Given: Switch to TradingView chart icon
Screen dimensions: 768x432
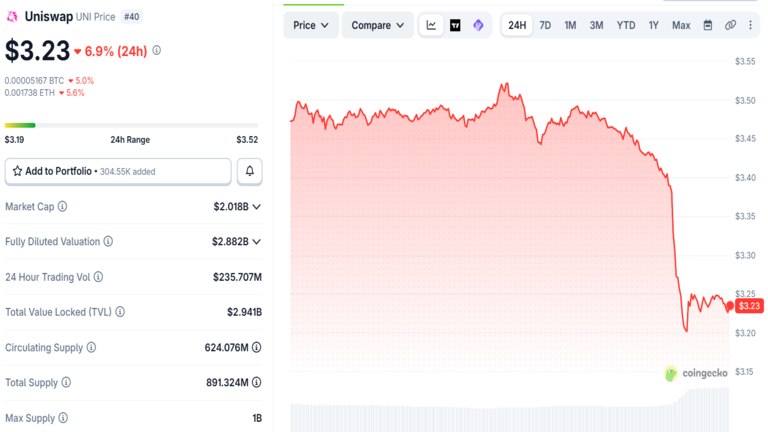Looking at the screenshot, I should coord(455,25).
